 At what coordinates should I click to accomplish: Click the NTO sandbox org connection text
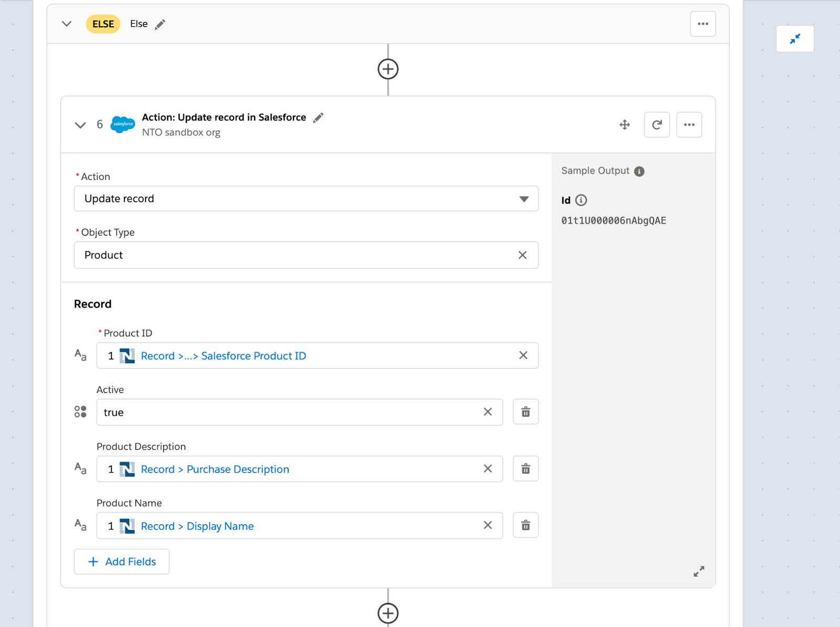click(181, 132)
